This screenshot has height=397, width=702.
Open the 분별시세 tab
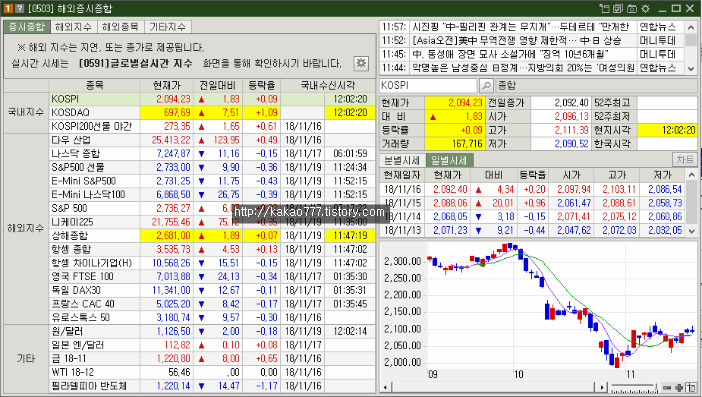tap(402, 160)
